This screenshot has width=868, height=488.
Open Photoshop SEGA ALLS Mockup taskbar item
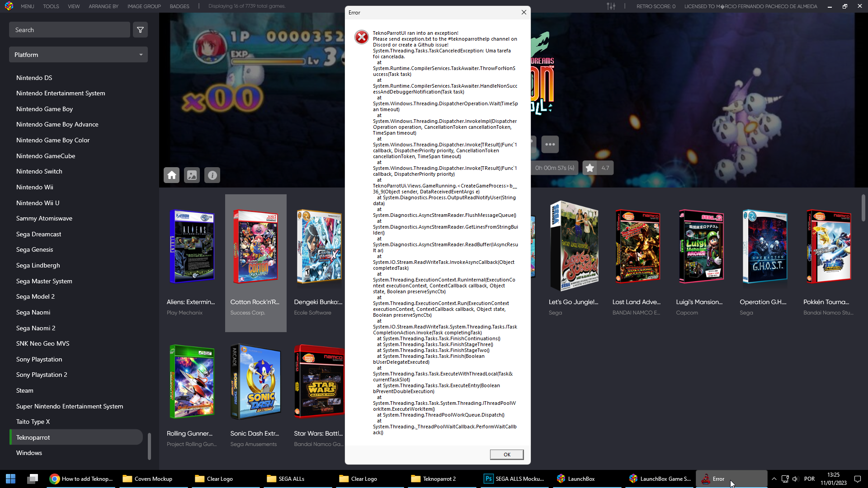[514, 479]
